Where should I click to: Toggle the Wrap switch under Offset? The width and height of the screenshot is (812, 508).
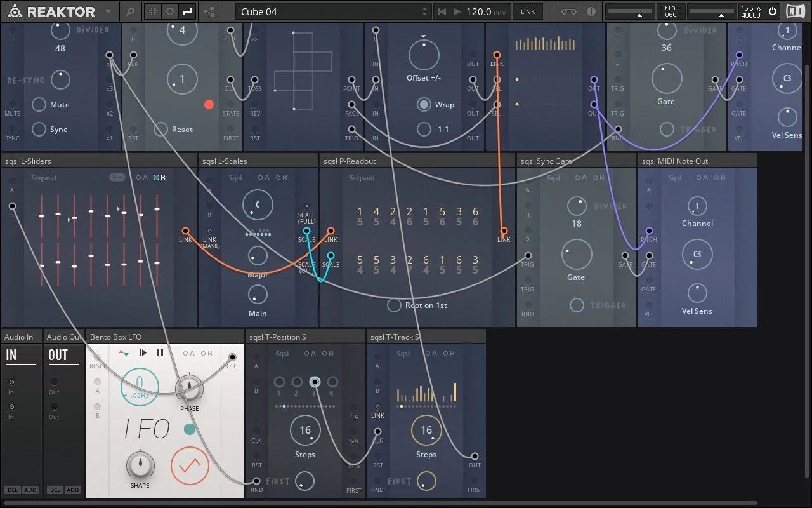[x=424, y=104]
